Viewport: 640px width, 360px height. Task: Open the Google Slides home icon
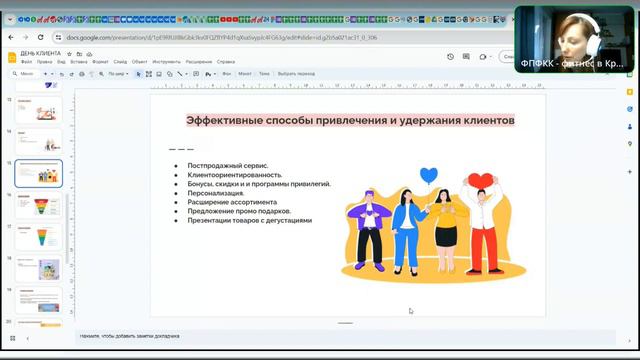click(12, 58)
